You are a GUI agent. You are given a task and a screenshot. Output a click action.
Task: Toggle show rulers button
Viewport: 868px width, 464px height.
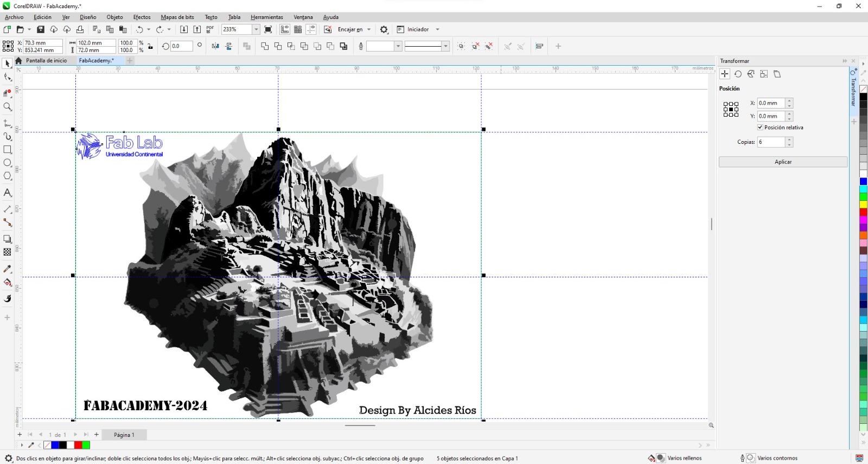click(285, 29)
